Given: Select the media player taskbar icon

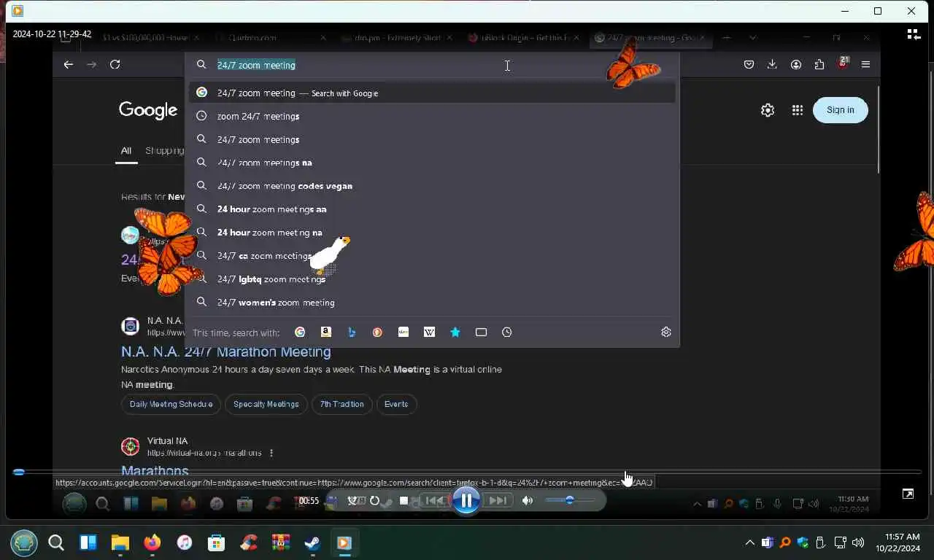Looking at the screenshot, I should [x=344, y=542].
